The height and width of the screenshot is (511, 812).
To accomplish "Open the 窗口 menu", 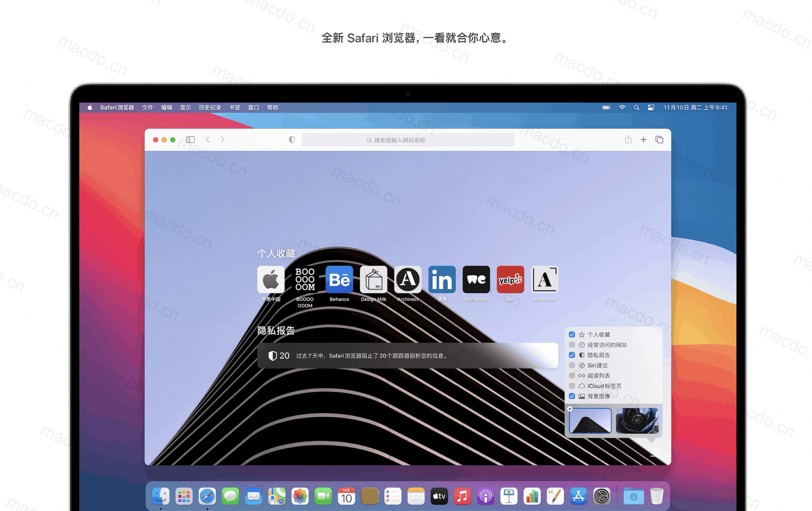I will pyautogui.click(x=253, y=107).
